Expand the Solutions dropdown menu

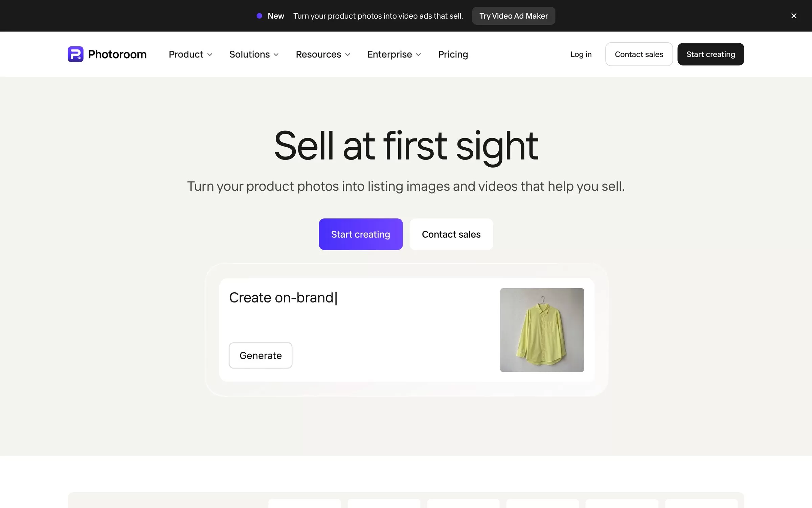pyautogui.click(x=254, y=54)
